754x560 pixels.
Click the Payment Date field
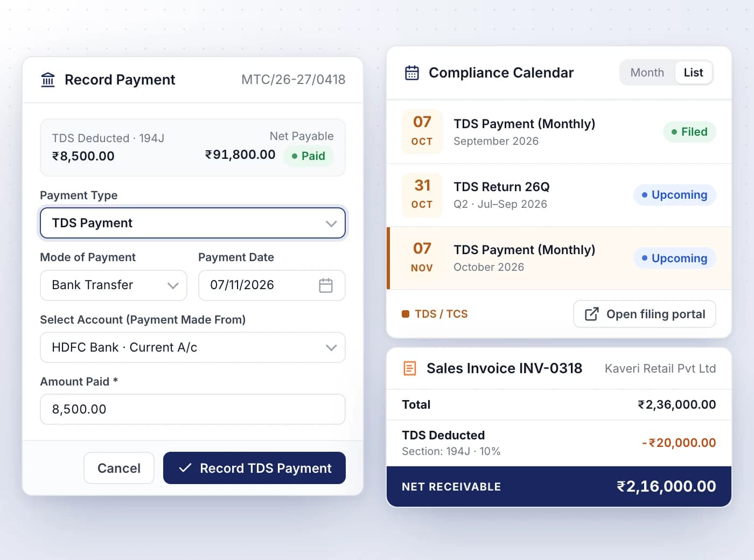point(272,285)
